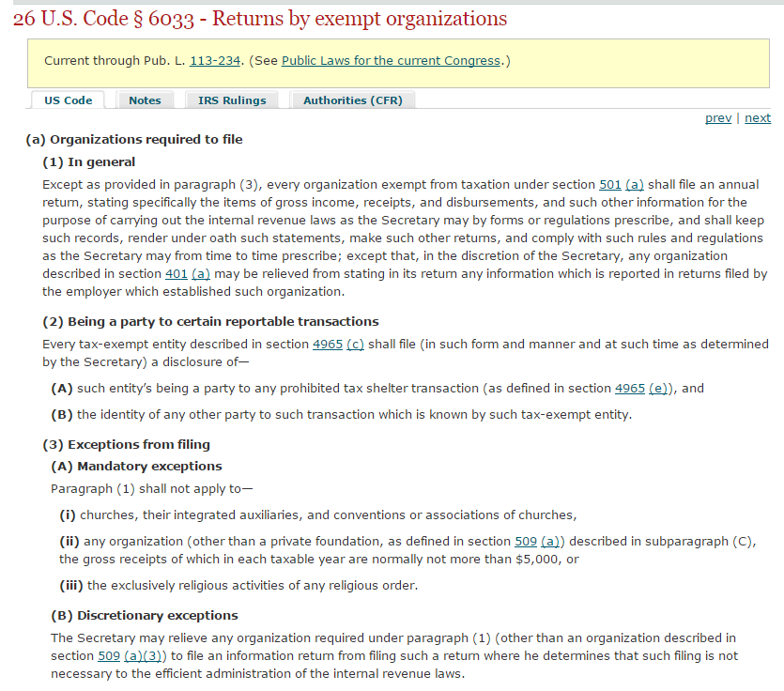Open the 4965 link in subparagraph (A)

click(x=630, y=389)
